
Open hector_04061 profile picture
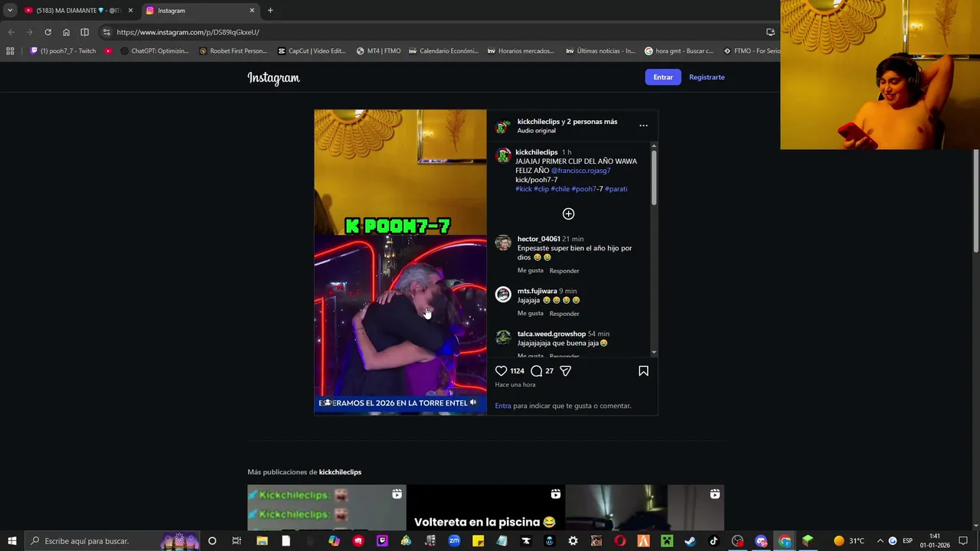point(503,243)
